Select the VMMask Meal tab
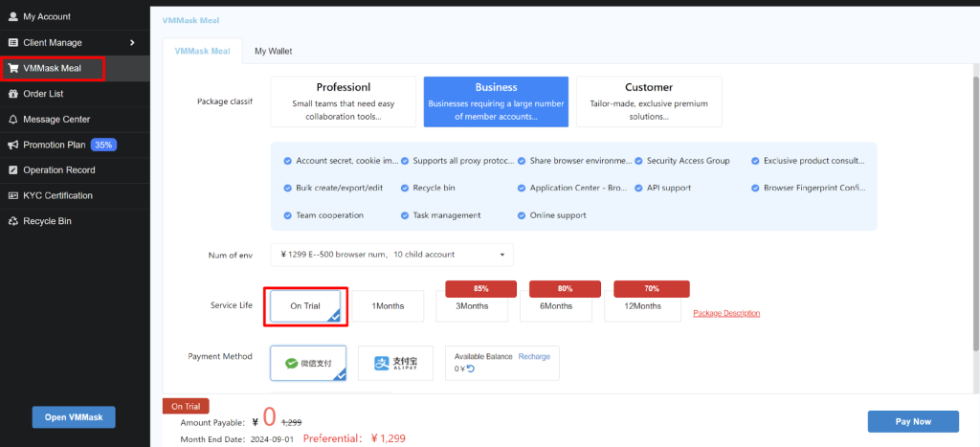This screenshot has height=447, width=980. [x=203, y=52]
